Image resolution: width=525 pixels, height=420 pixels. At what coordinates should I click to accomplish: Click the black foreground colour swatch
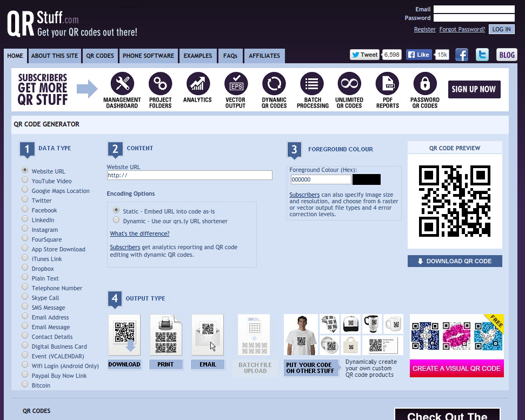366,179
